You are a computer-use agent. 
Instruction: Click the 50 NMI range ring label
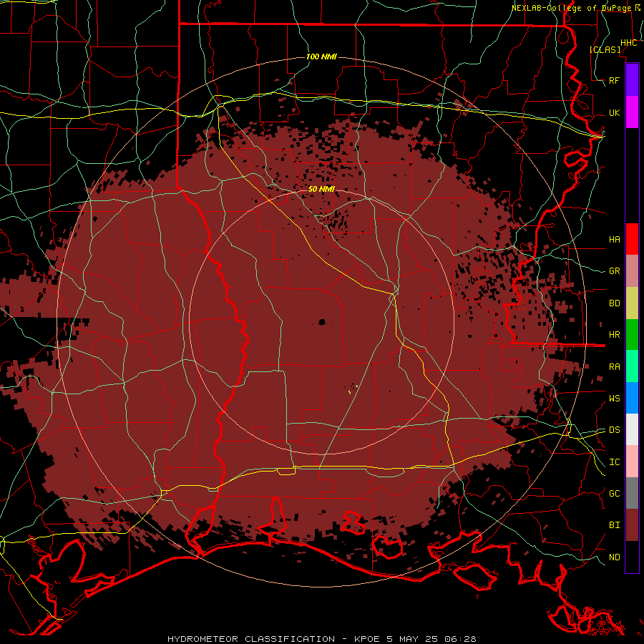coord(321,189)
